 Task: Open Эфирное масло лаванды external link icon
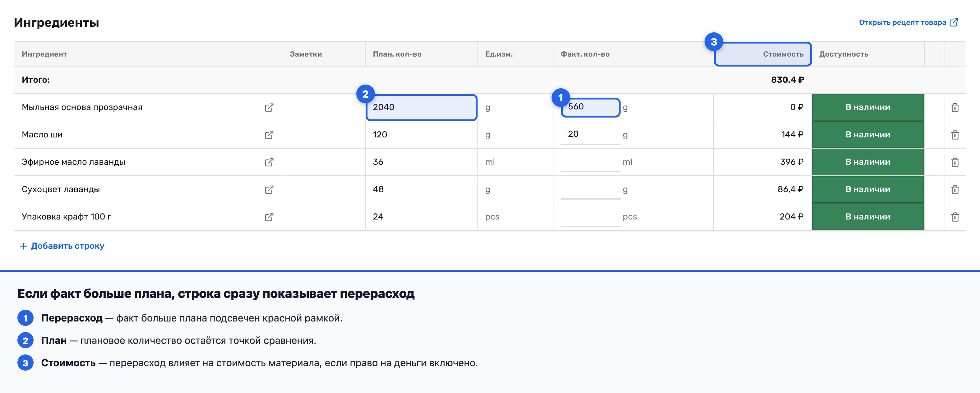click(269, 162)
